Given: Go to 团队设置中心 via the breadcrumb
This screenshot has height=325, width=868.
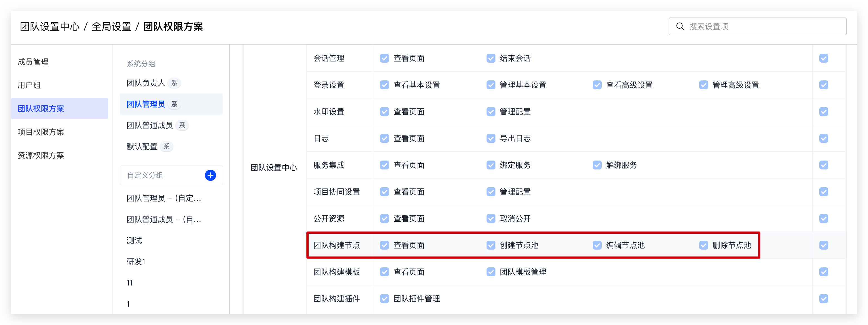Looking at the screenshot, I should [x=49, y=27].
